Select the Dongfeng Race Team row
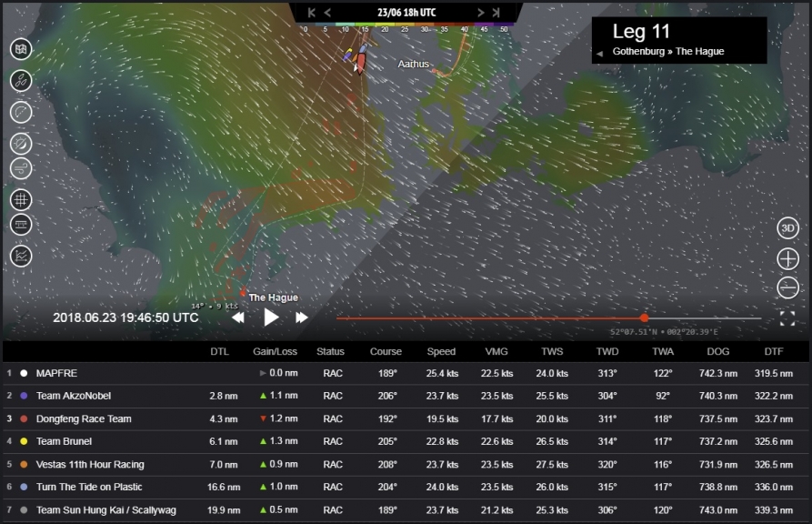The height and width of the screenshot is (524, 812). [x=406, y=418]
